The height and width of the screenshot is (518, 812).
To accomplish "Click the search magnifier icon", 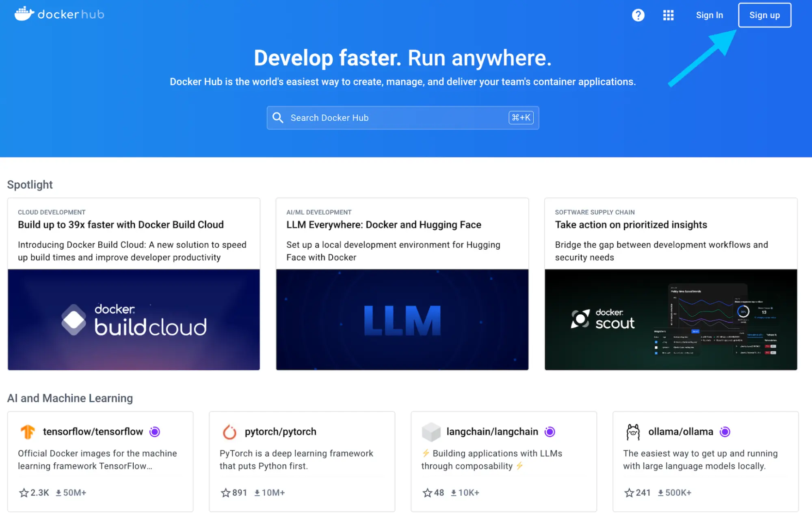I will 278,118.
